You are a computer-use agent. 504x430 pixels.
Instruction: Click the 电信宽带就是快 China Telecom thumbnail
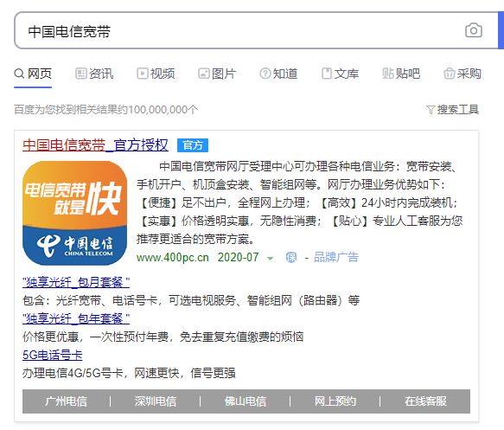point(74,213)
